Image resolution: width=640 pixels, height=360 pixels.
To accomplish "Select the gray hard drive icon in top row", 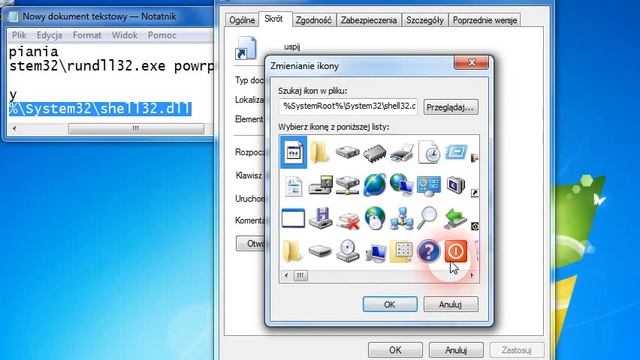I will point(347,152).
